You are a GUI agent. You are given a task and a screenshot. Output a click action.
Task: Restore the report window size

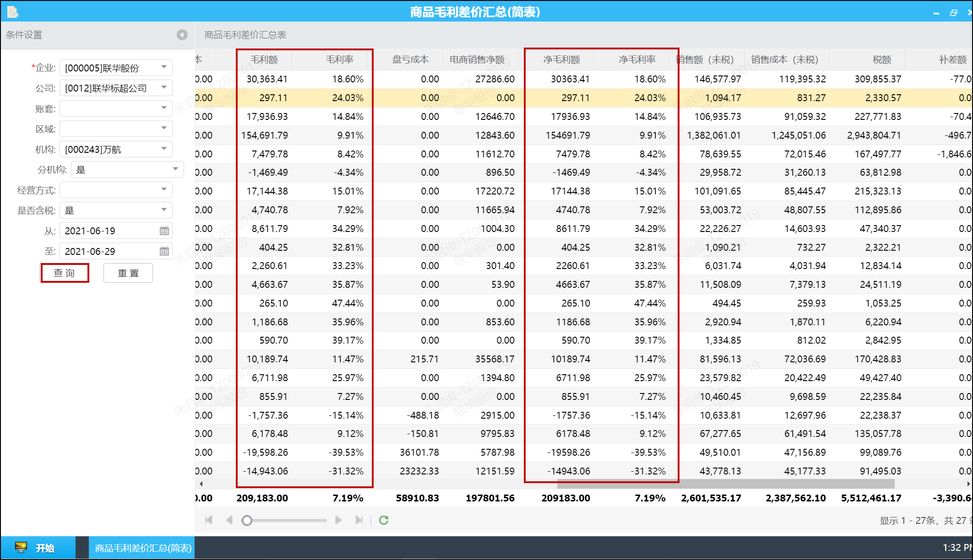(x=954, y=13)
